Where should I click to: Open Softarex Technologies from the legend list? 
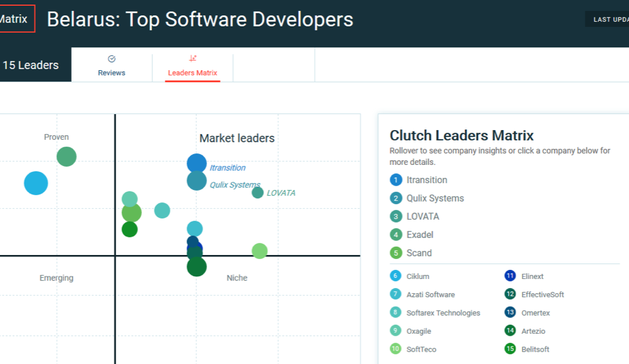coord(443,312)
